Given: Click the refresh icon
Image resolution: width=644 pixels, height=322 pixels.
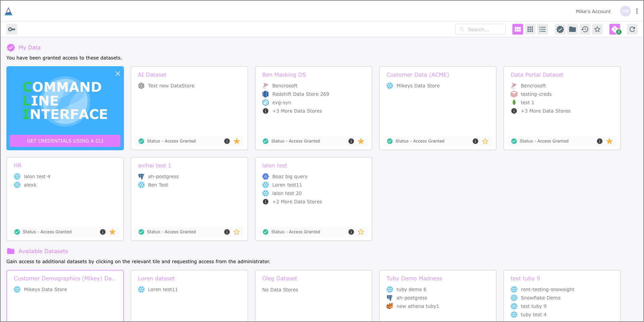Looking at the screenshot, I should tap(632, 29).
